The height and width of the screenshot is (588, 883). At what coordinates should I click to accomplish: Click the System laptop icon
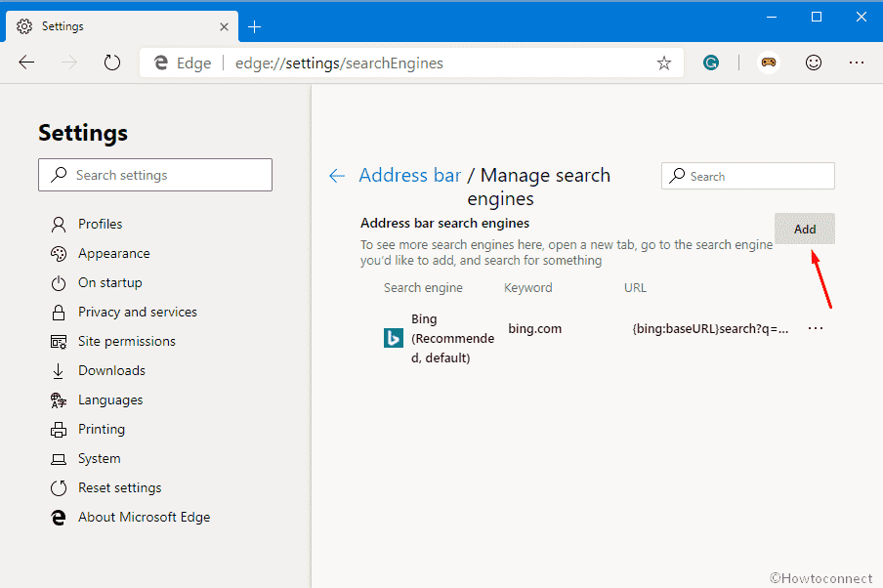(59, 459)
